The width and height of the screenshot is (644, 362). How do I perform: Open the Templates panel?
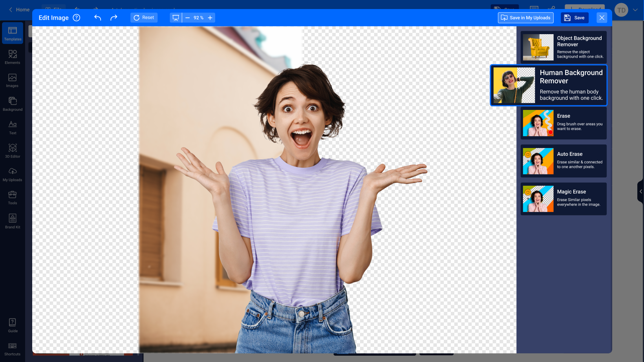click(x=12, y=33)
